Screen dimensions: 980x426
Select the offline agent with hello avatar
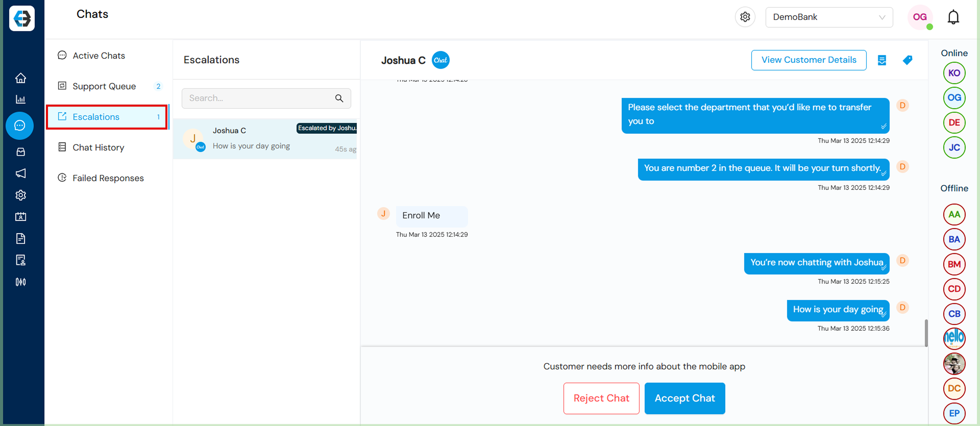pyautogui.click(x=954, y=339)
